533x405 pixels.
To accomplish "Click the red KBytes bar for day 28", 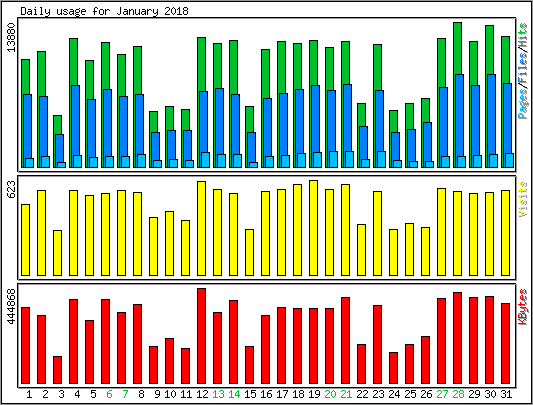I will (x=458, y=338).
